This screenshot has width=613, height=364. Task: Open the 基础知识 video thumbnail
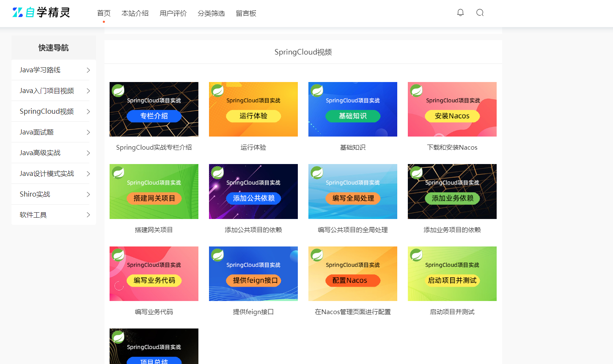[353, 109]
